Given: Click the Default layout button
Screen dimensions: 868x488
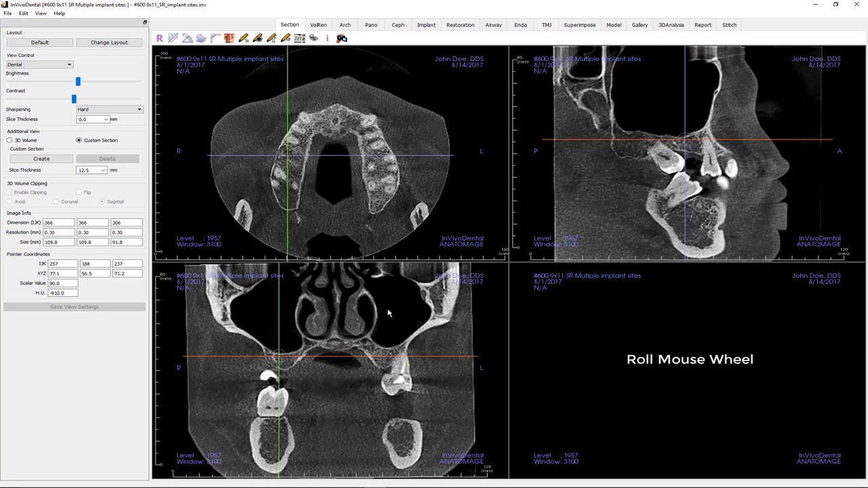Looking at the screenshot, I should click(x=40, y=43).
